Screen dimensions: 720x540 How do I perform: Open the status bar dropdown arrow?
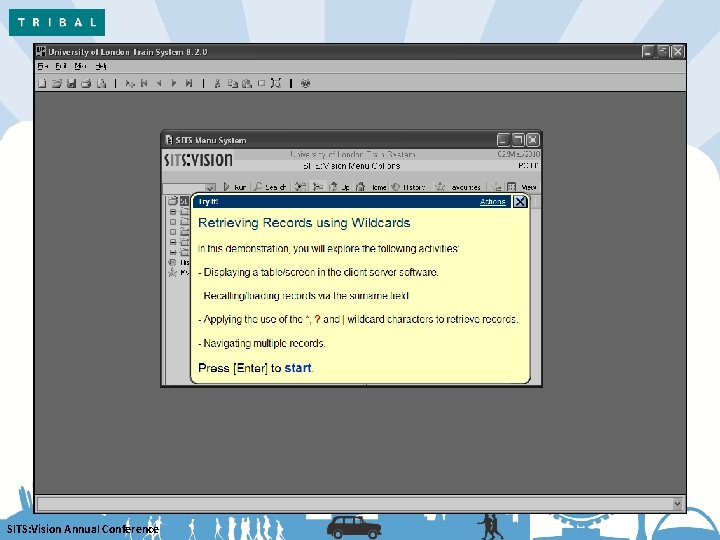(677, 504)
